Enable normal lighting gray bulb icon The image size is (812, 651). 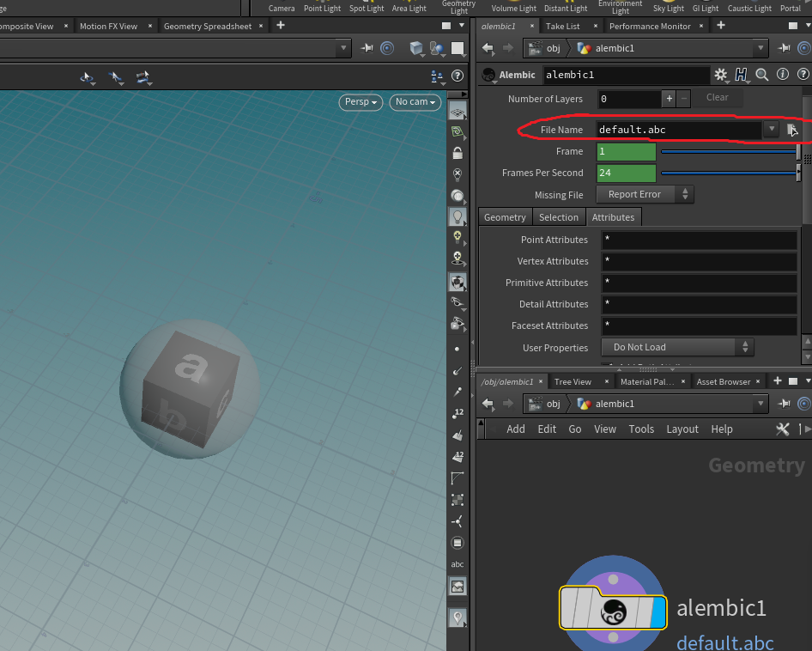pos(458,216)
